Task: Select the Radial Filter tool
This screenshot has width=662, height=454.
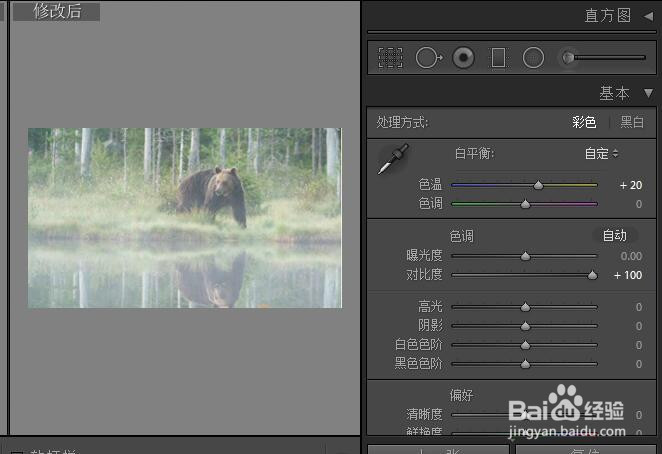Action: (533, 57)
